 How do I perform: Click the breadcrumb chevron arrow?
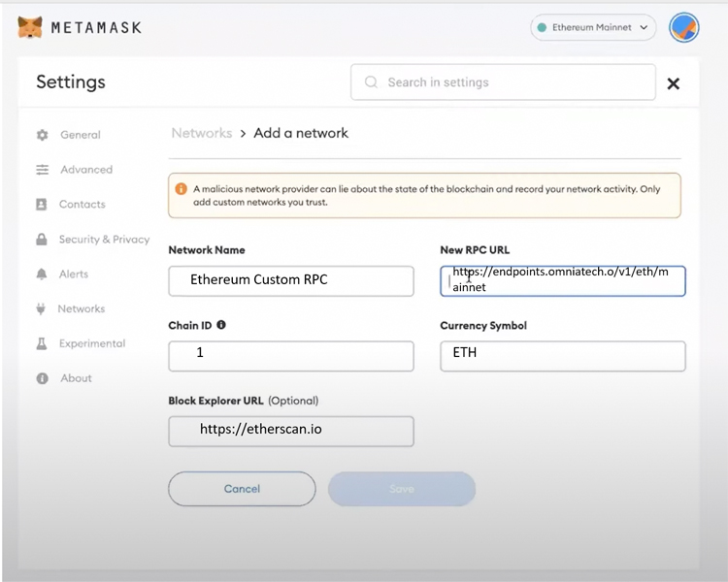point(243,134)
